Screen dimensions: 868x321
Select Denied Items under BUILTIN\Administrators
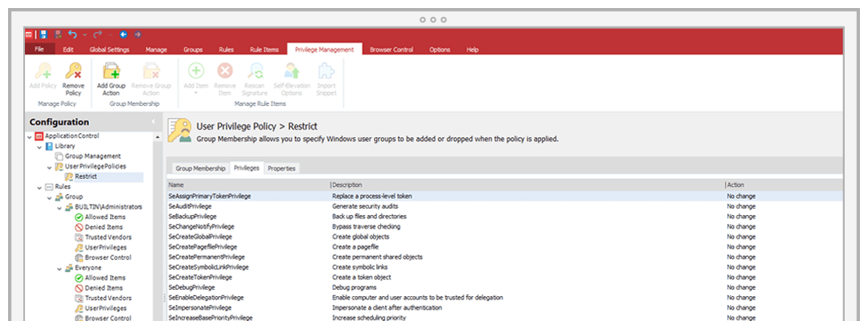point(99,227)
